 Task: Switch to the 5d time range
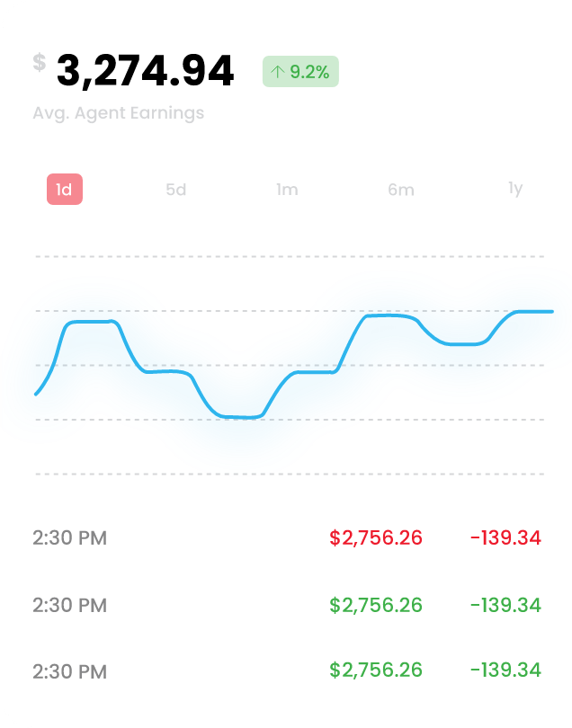[x=175, y=190]
